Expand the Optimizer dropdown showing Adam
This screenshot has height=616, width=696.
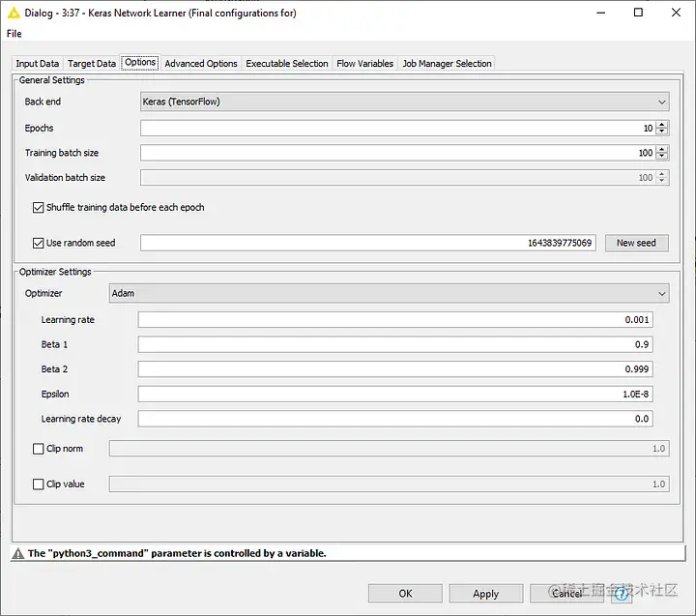coord(389,294)
